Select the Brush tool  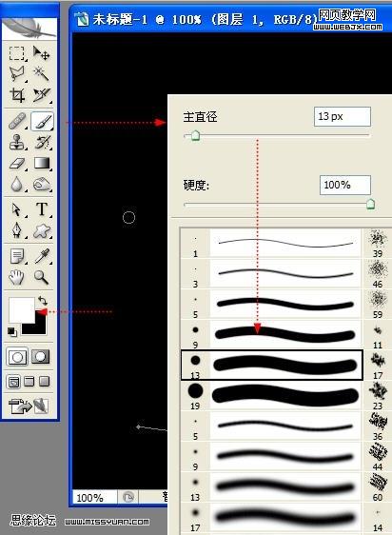pyautogui.click(x=42, y=121)
